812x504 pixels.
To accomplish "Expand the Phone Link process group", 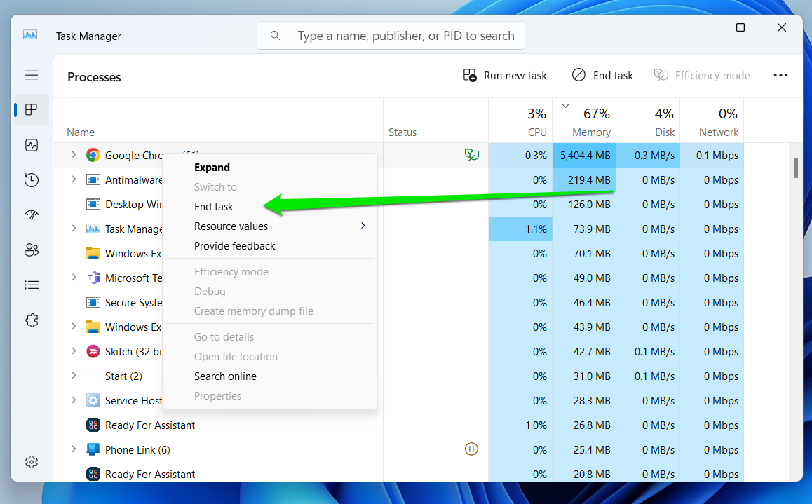I will click(74, 449).
